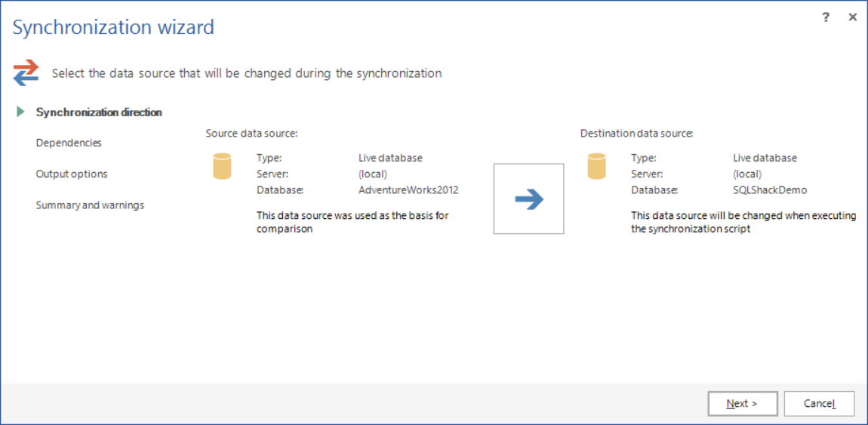Close the Synchronization wizard window
This screenshot has width=868, height=425.
[x=853, y=17]
